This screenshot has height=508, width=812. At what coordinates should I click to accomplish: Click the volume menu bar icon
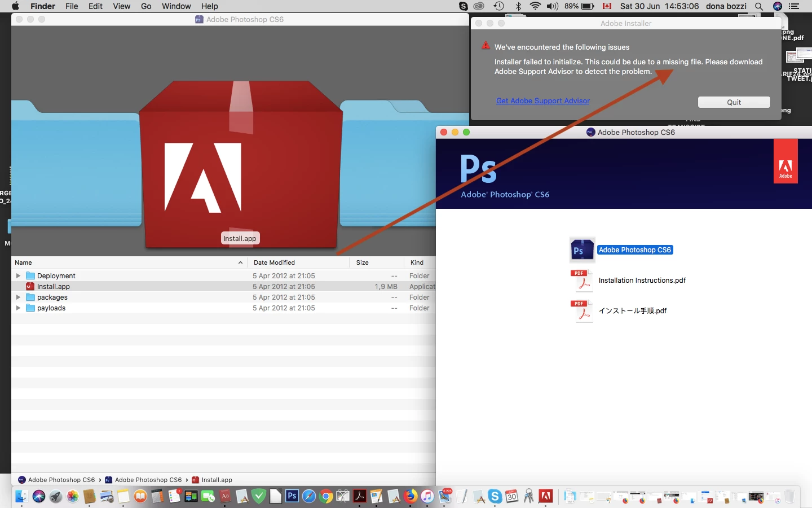(553, 6)
